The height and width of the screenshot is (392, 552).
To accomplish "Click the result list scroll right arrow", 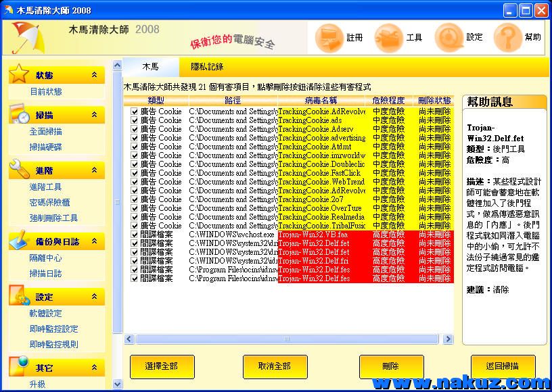I will click(x=448, y=339).
